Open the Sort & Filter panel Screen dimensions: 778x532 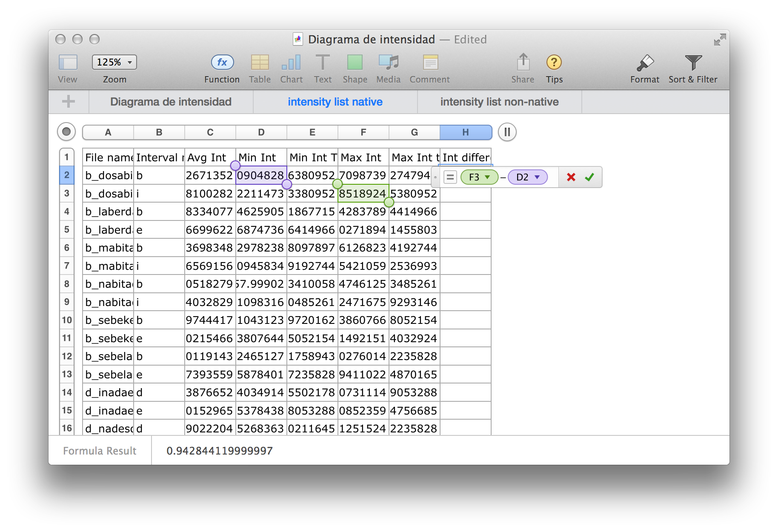tap(692, 63)
